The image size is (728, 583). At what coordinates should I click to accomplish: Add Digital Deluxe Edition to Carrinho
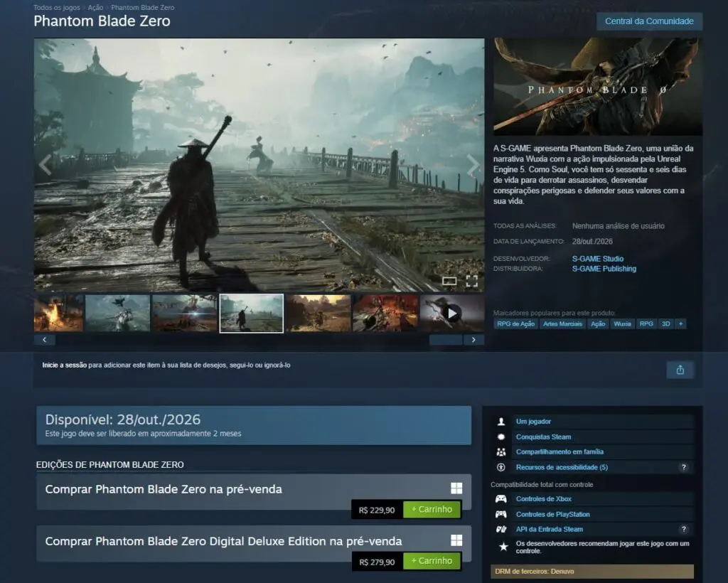[432, 561]
